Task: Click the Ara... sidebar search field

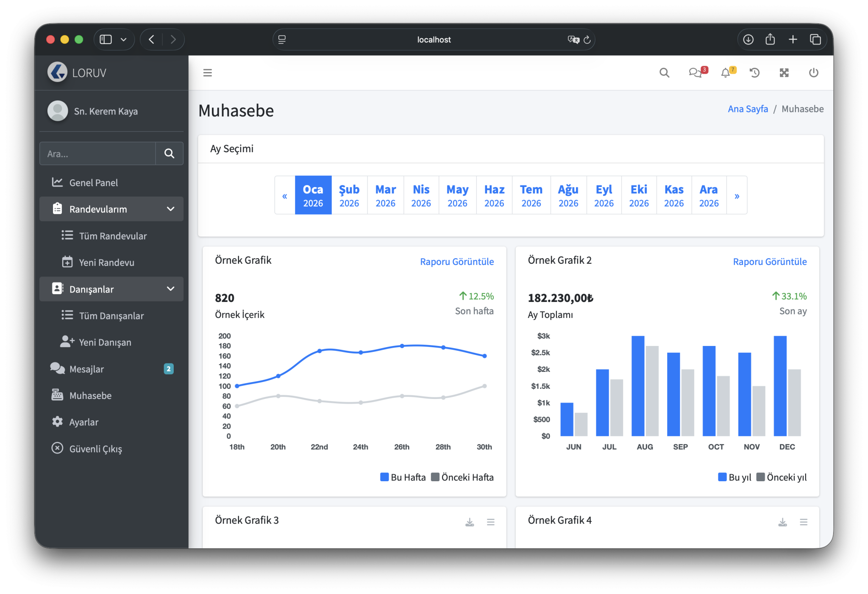Action: pos(98,154)
